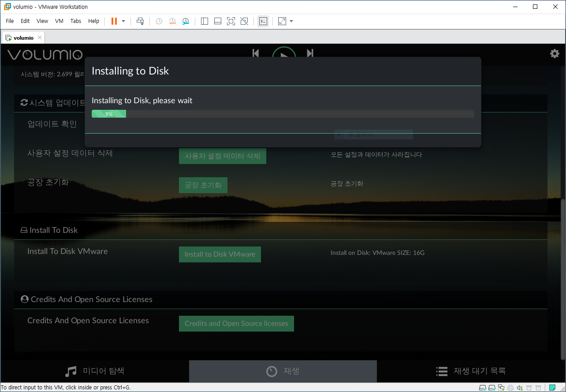This screenshot has height=392, width=566.
Task: Maximize the VMware Workstation window
Action: tap(535, 7)
